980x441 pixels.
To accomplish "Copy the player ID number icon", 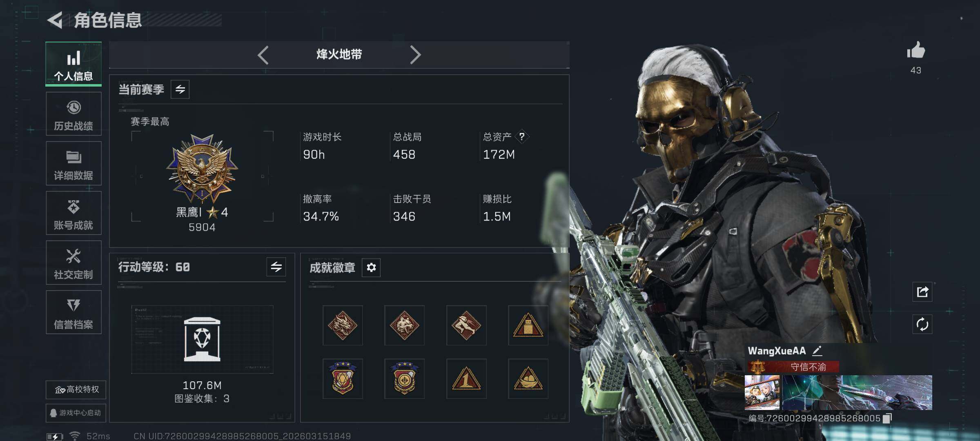I will tap(887, 418).
